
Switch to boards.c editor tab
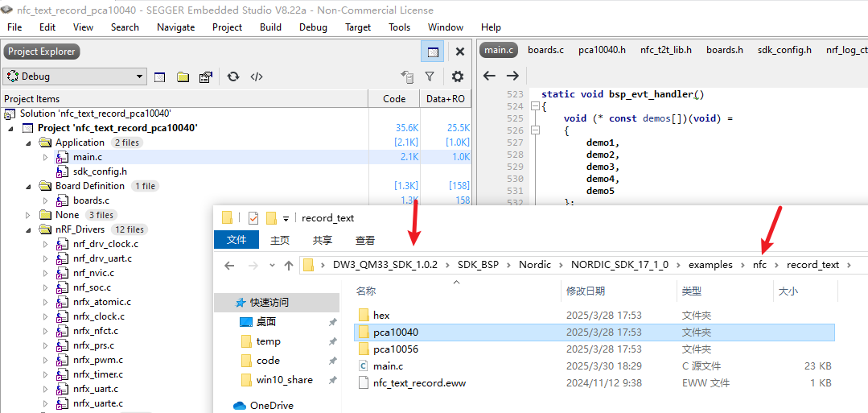click(546, 50)
